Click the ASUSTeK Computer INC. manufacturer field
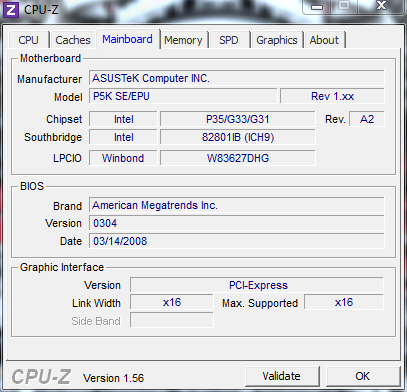 pos(237,78)
